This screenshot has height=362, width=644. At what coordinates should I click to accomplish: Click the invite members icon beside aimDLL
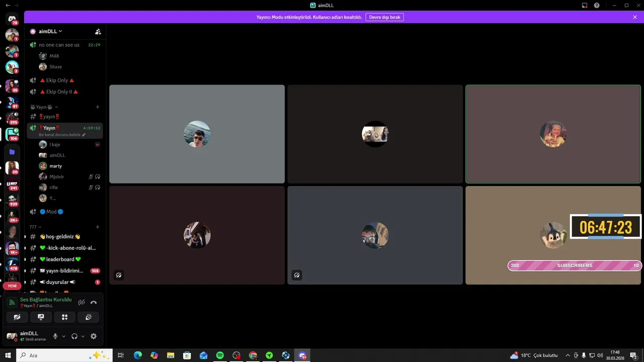(98, 31)
